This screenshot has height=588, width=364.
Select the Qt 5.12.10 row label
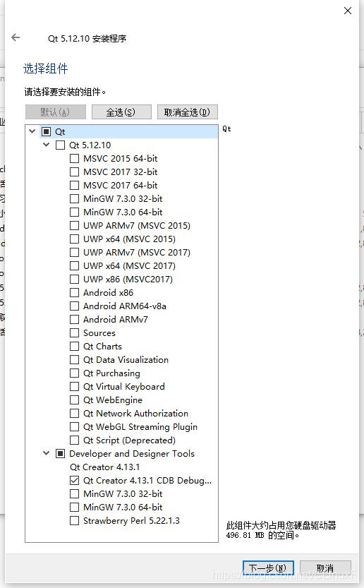coord(90,145)
